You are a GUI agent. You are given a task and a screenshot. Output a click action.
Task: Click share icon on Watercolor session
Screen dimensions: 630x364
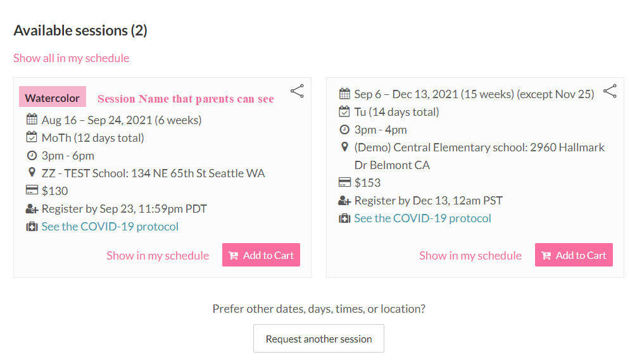pos(297,91)
